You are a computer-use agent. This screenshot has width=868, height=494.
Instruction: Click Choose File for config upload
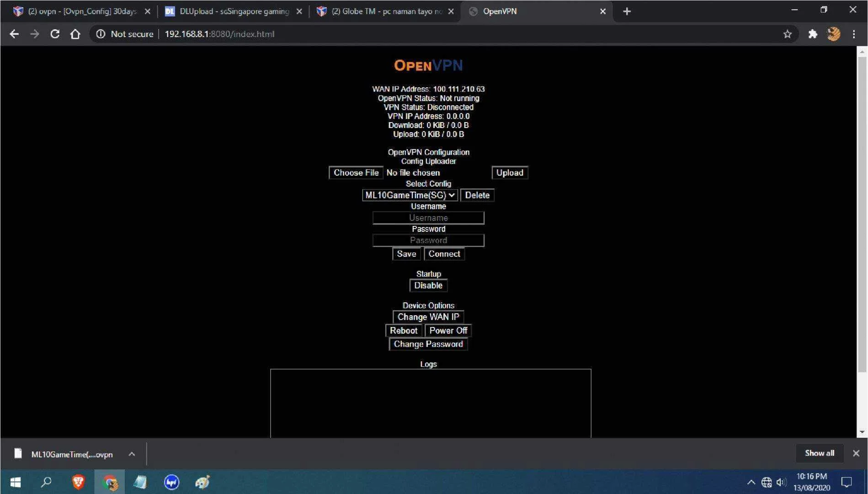point(356,173)
